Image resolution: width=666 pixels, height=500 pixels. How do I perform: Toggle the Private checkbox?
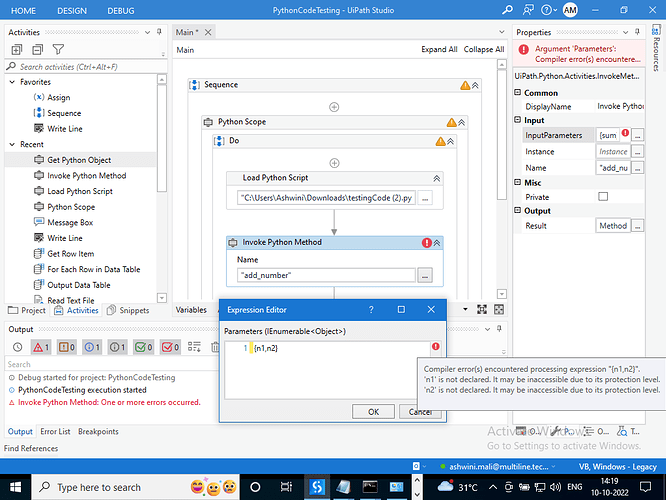[603, 197]
